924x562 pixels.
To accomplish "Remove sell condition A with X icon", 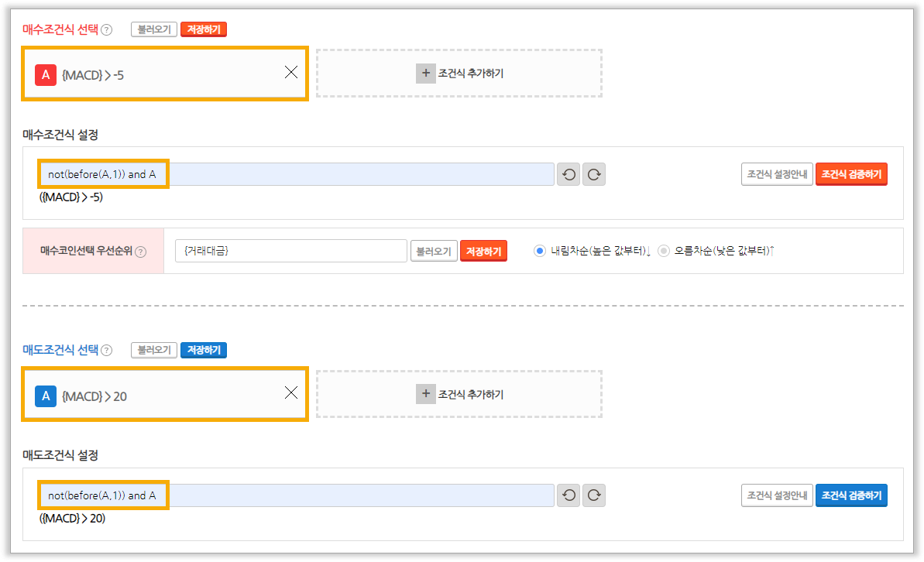I will pos(291,393).
